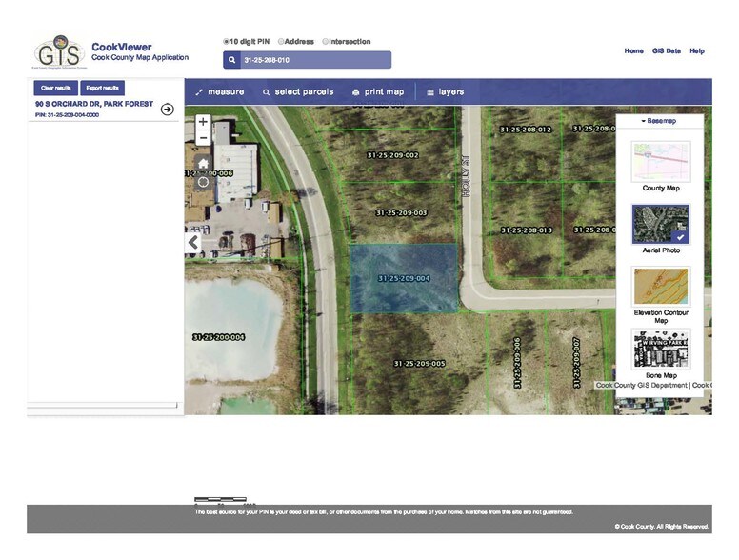Zoom in on the map
Image resolution: width=739 pixels, height=560 pixels.
coord(203,122)
